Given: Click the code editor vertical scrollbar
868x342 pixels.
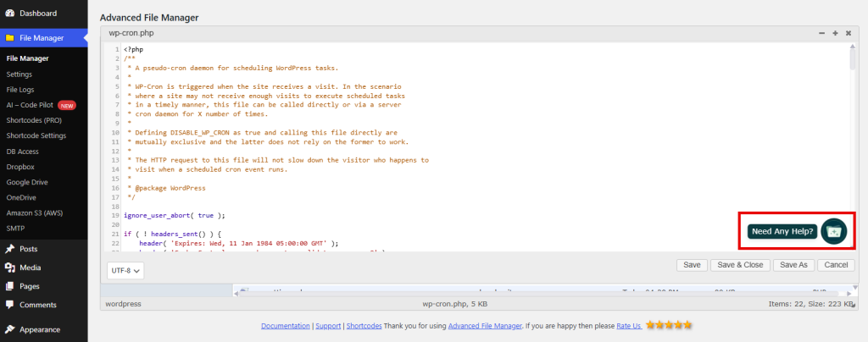Looking at the screenshot, I should coord(852,59).
